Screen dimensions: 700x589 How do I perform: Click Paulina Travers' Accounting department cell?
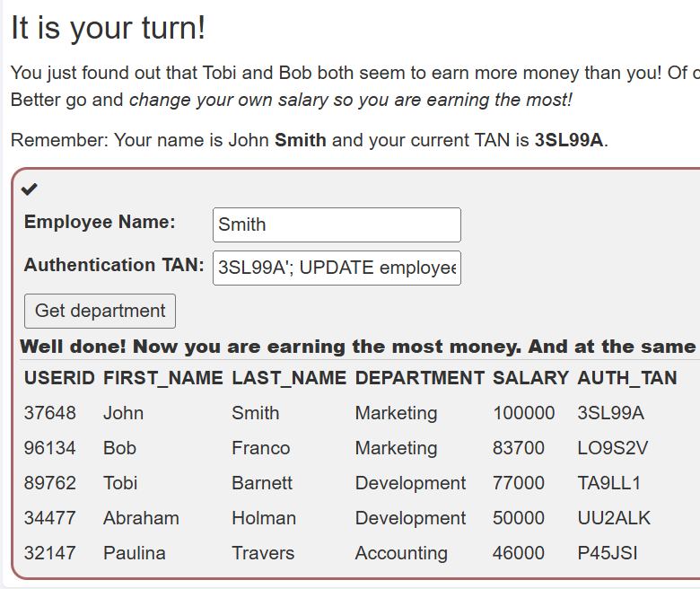tap(400, 553)
